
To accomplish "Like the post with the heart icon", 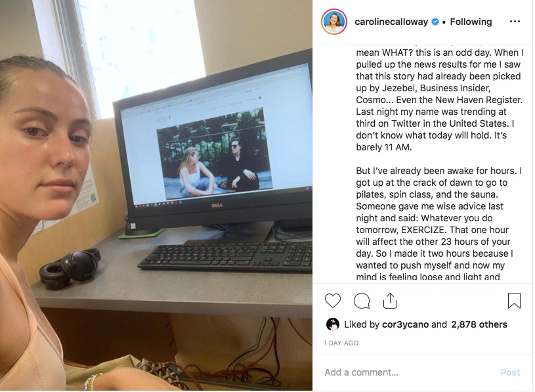I will 333,301.
